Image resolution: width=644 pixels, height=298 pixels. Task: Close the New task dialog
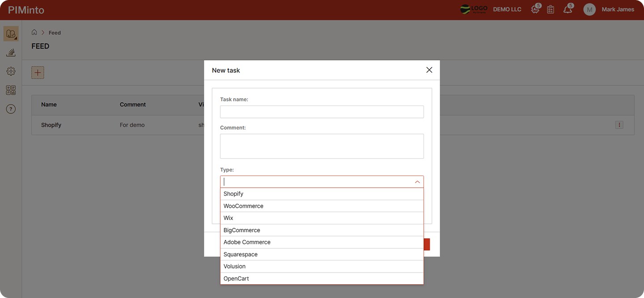click(429, 70)
